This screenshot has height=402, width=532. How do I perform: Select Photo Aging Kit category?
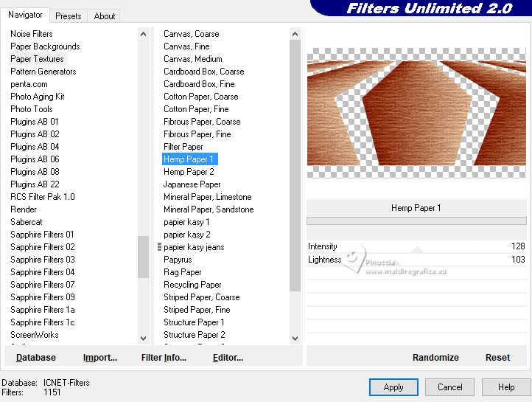coord(38,97)
